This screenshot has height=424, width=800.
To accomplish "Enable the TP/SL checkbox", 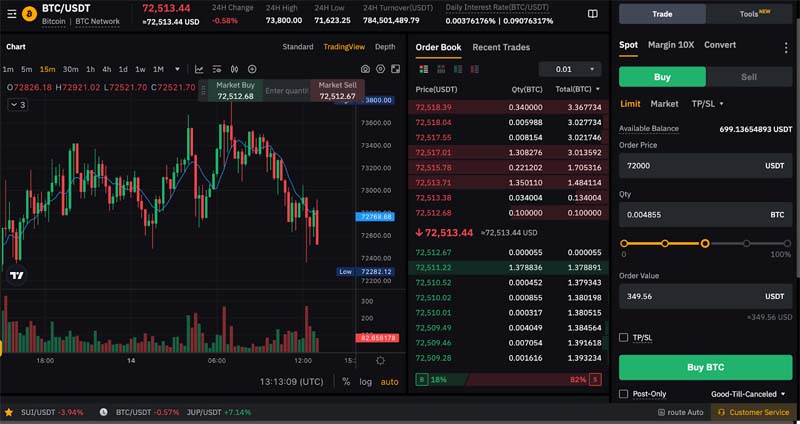I will point(623,337).
